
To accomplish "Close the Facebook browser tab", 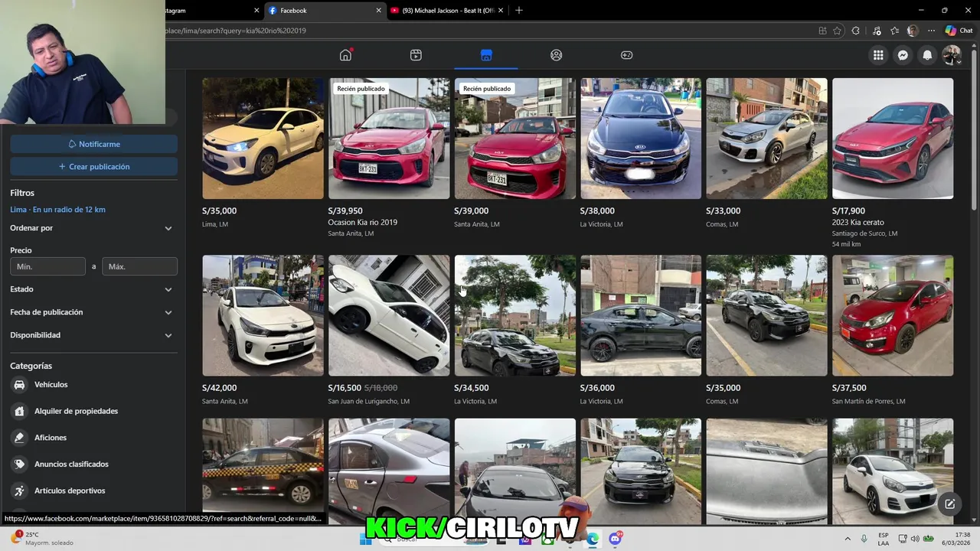I will (378, 11).
